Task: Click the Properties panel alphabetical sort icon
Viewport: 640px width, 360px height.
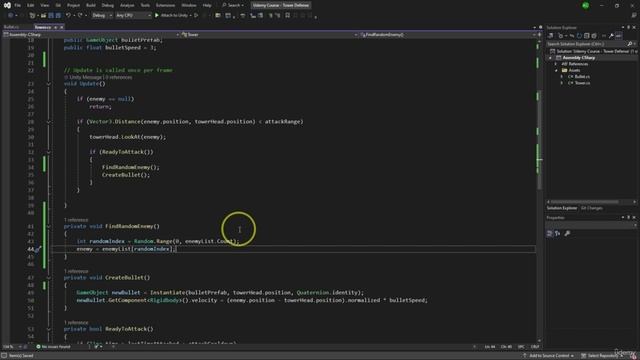Action: [x=558, y=233]
